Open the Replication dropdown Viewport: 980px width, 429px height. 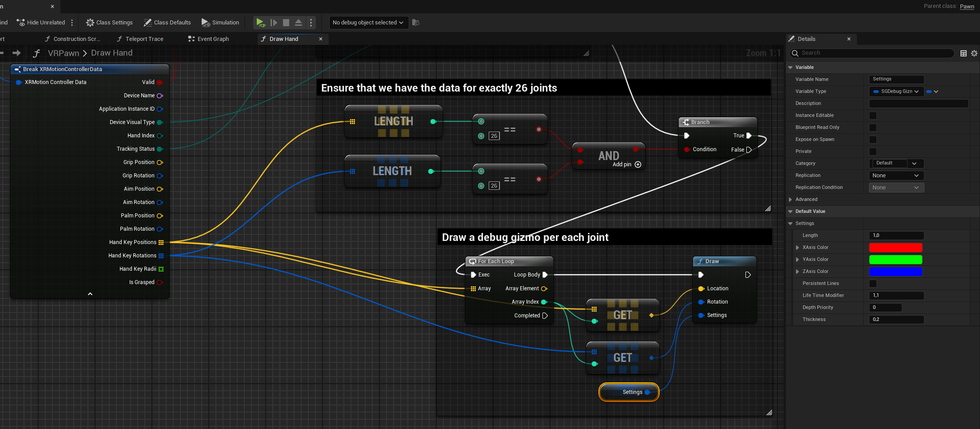click(x=896, y=175)
